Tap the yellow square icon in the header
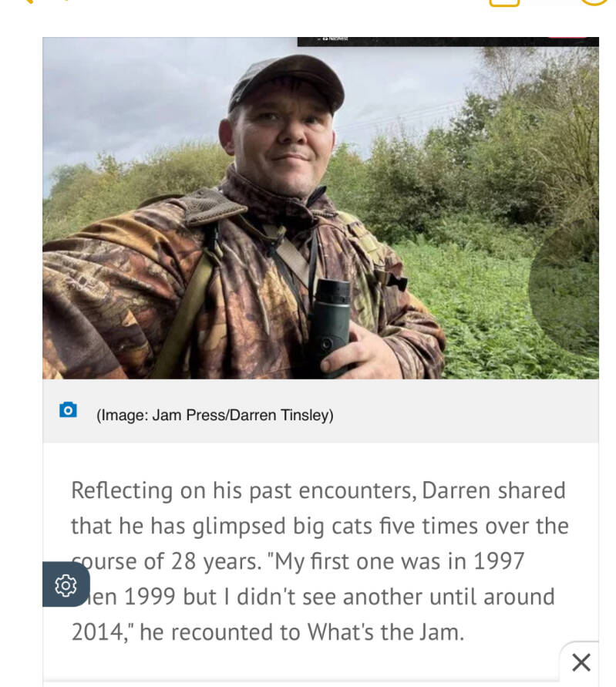The width and height of the screenshot is (616, 687). click(x=504, y=2)
